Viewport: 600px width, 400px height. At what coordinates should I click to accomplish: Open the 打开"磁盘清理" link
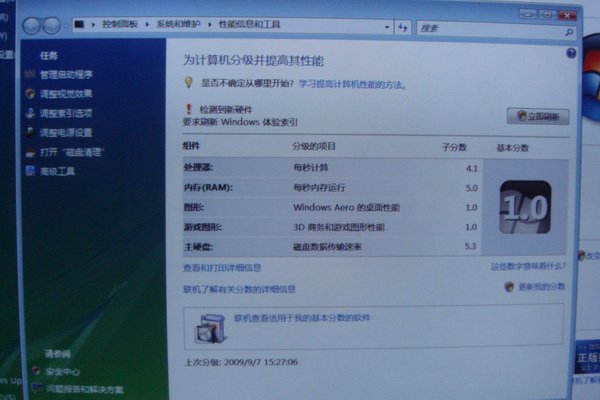pos(72,152)
